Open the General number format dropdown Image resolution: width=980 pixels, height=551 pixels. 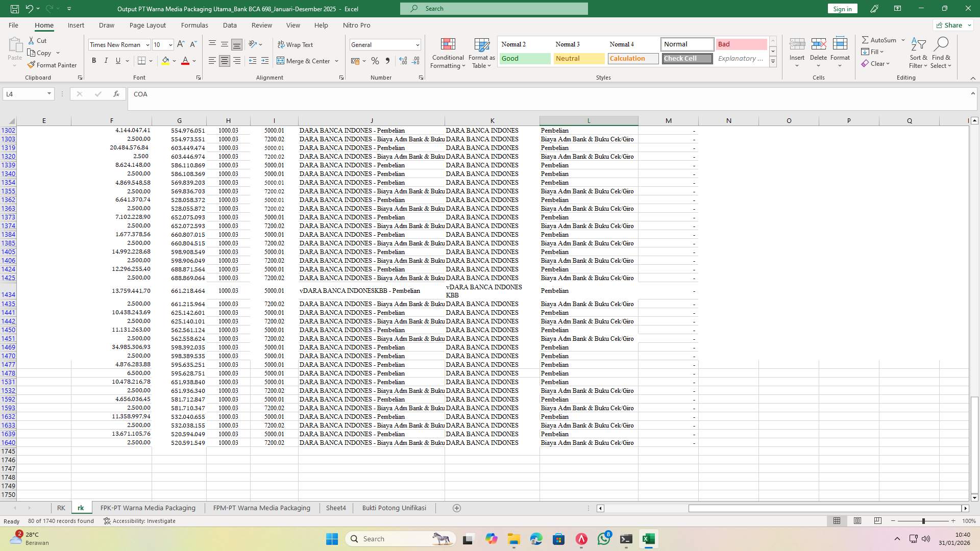(x=416, y=44)
